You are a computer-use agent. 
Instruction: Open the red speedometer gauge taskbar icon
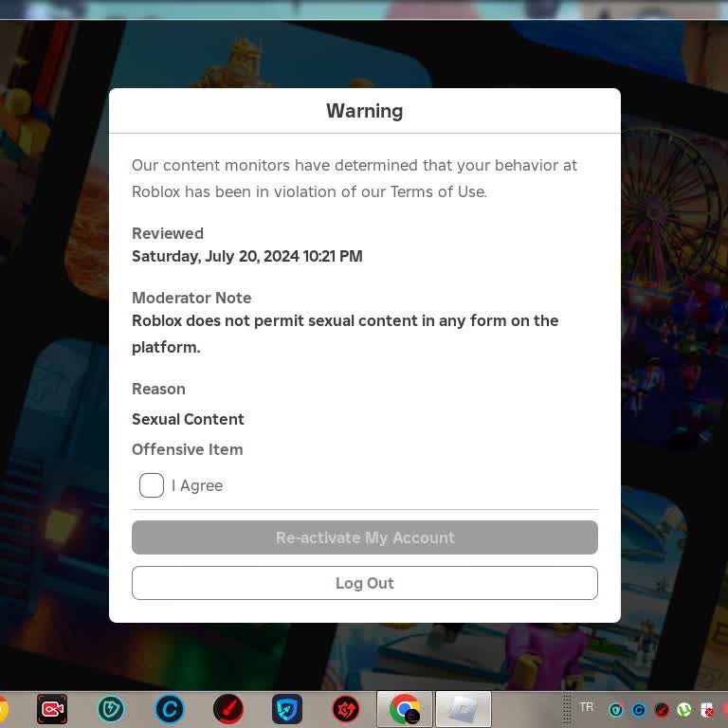227,709
